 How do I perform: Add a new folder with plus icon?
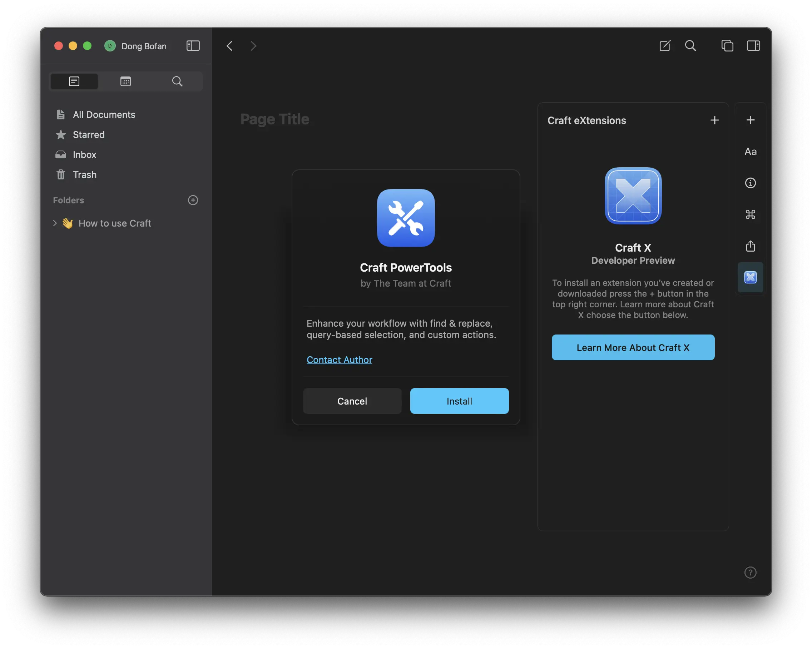click(x=193, y=200)
